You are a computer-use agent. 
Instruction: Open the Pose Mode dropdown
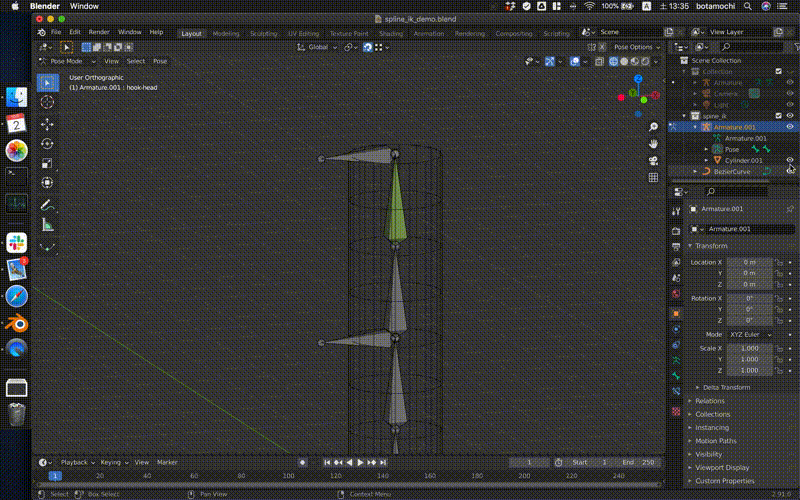(x=67, y=61)
